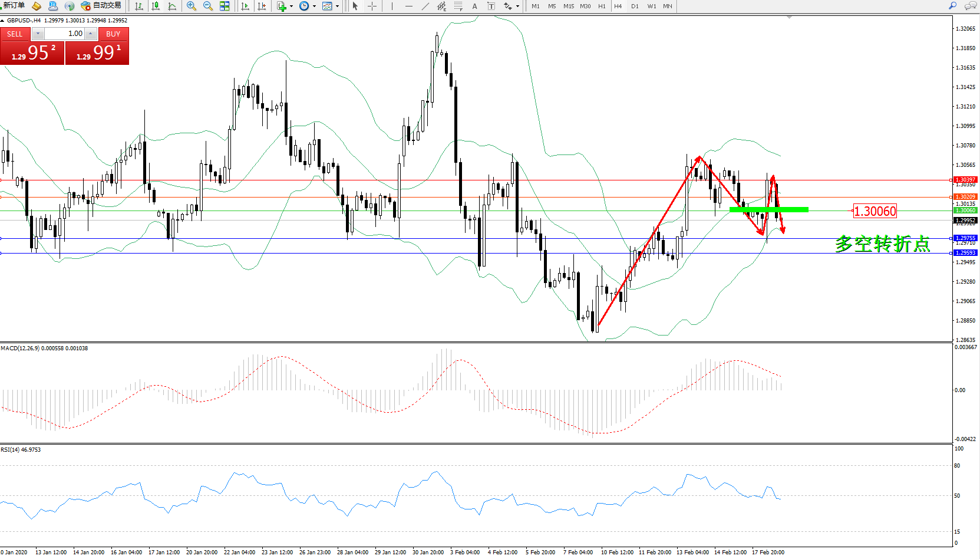Toggle 自动交易 auto trading button

pos(101,6)
